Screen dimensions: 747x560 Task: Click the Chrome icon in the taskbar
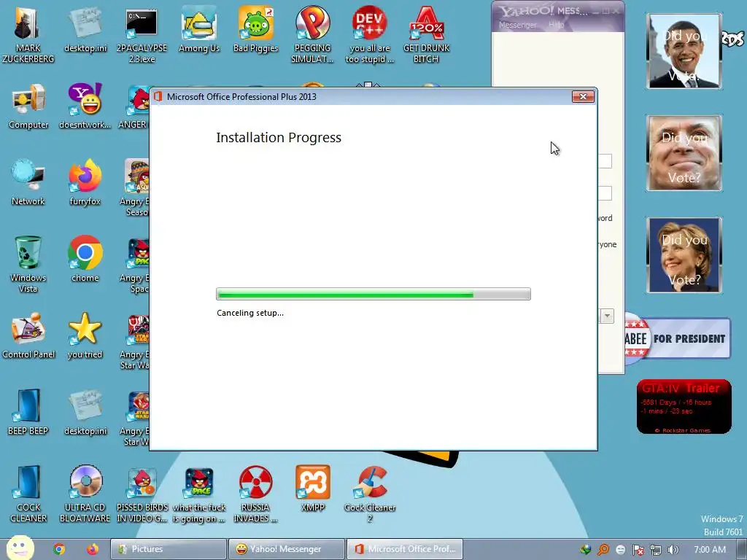59,549
